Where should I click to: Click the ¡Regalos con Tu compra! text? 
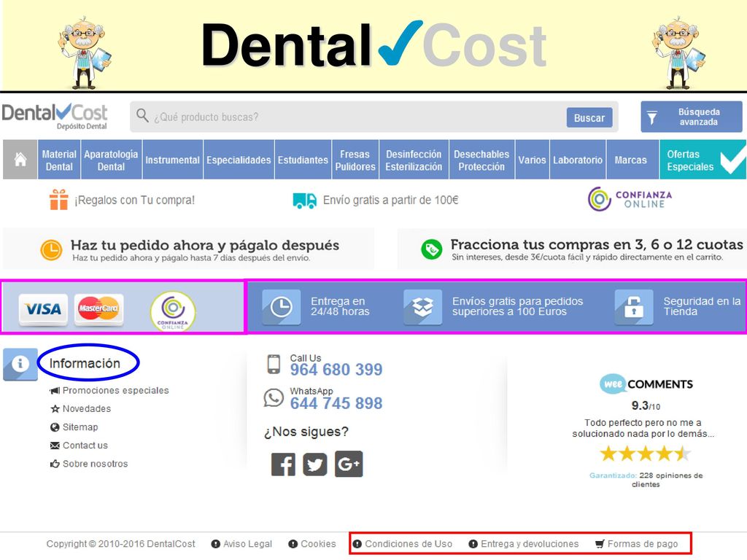click(x=134, y=200)
